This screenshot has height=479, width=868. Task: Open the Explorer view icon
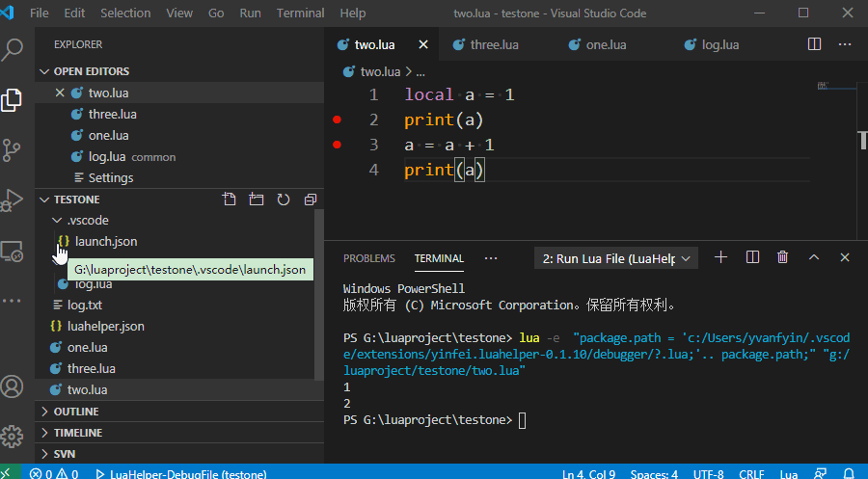12,100
